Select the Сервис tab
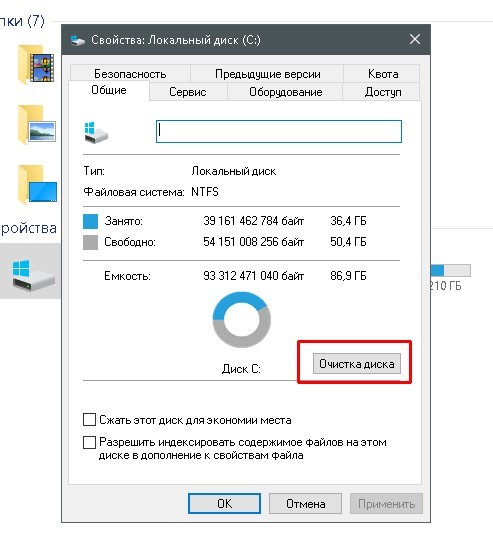 pos(188,92)
